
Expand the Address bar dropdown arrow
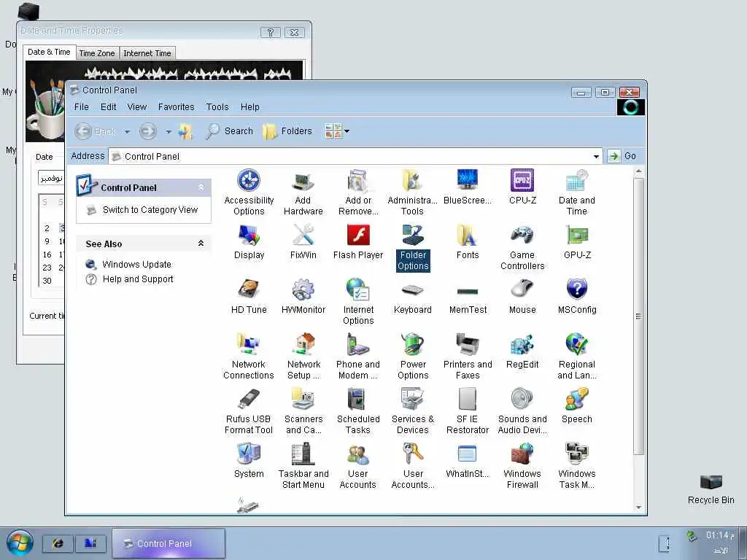pos(596,156)
